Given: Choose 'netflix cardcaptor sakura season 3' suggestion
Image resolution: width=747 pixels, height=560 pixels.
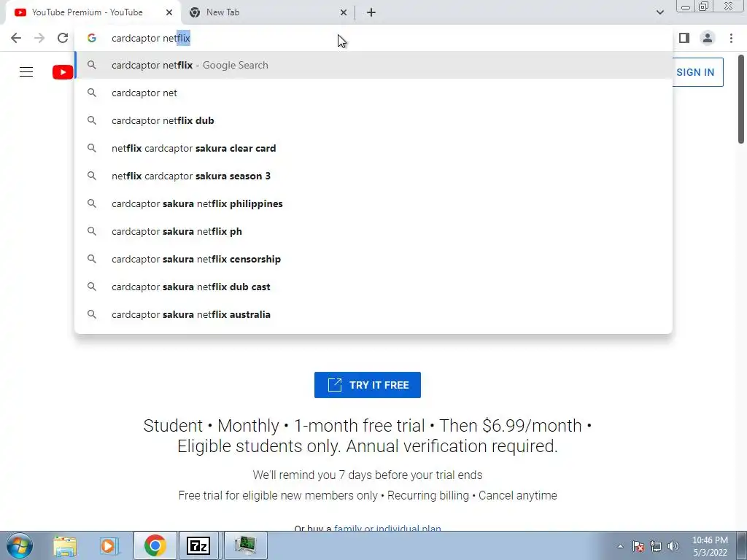Looking at the screenshot, I should tap(373, 176).
